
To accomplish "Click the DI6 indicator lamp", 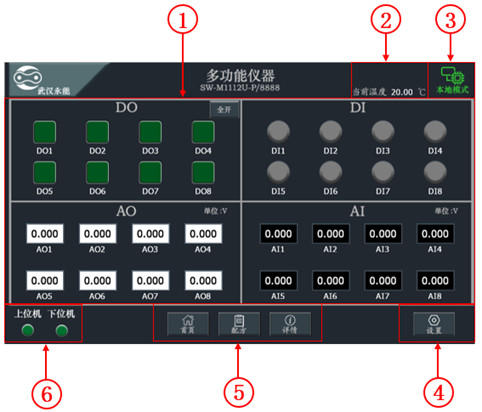I will (x=331, y=172).
